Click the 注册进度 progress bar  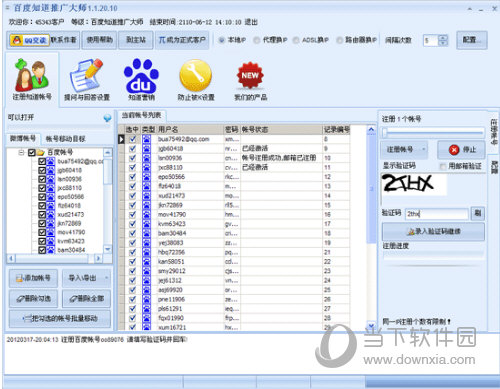pyautogui.click(x=433, y=255)
